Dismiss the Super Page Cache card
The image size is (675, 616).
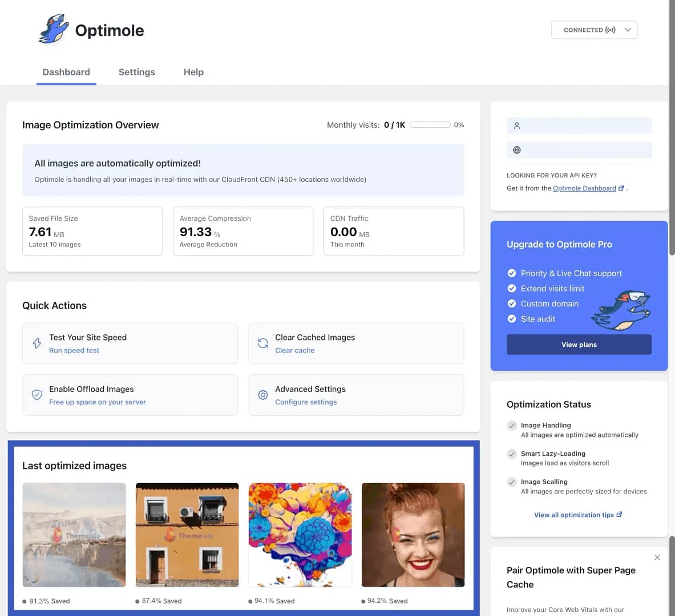(657, 557)
